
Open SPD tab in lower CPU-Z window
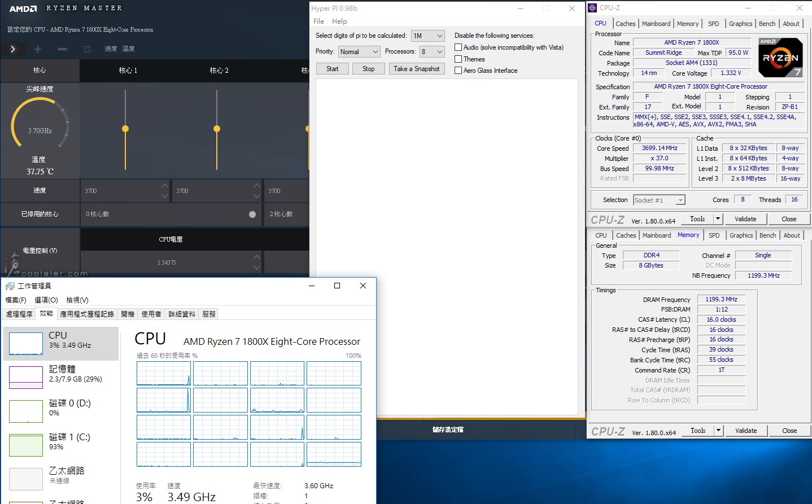pyautogui.click(x=714, y=235)
